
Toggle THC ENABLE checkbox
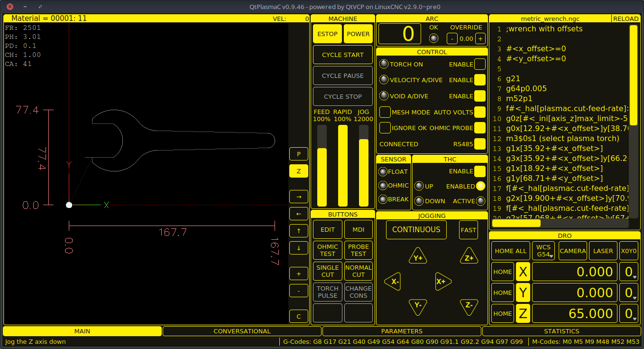click(x=480, y=171)
